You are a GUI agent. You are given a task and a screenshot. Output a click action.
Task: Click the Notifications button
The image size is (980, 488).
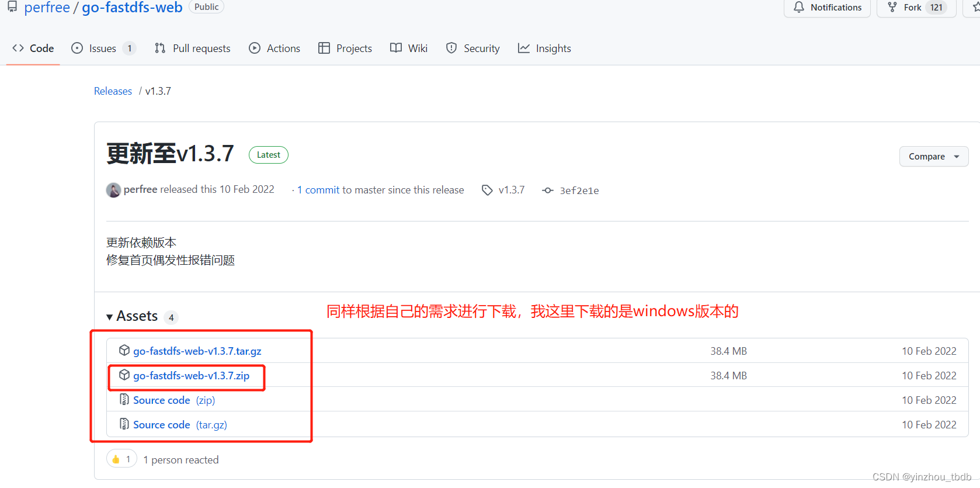coord(827,8)
